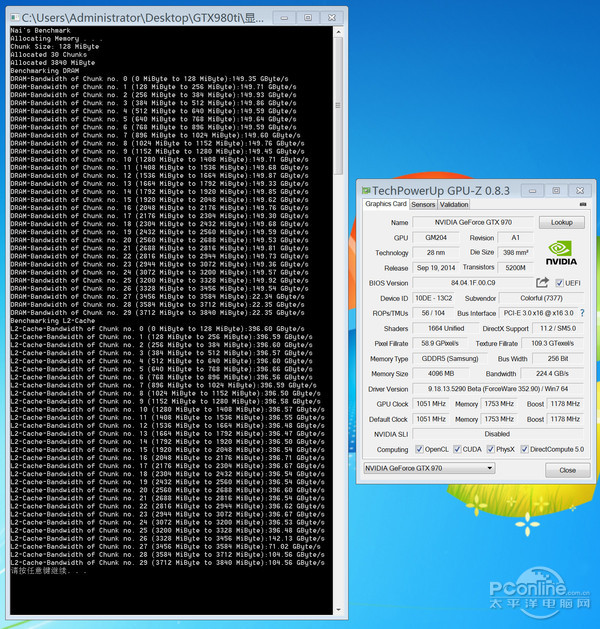Click the Texture Fillrate 109.3 GTexel/s field

coord(553,343)
